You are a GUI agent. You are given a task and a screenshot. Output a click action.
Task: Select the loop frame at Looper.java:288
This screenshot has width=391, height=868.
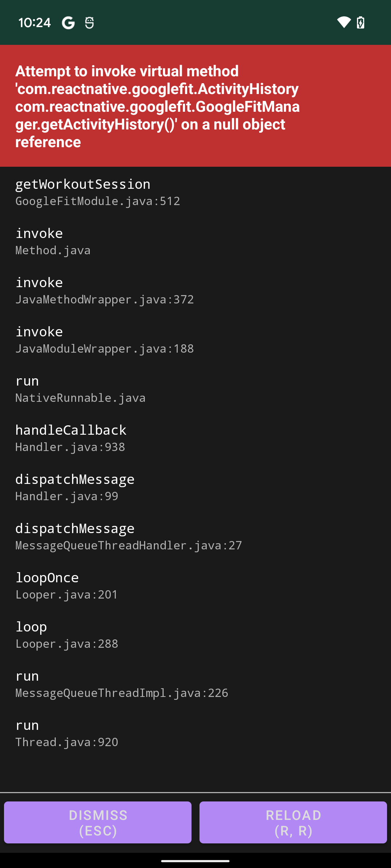(67, 635)
